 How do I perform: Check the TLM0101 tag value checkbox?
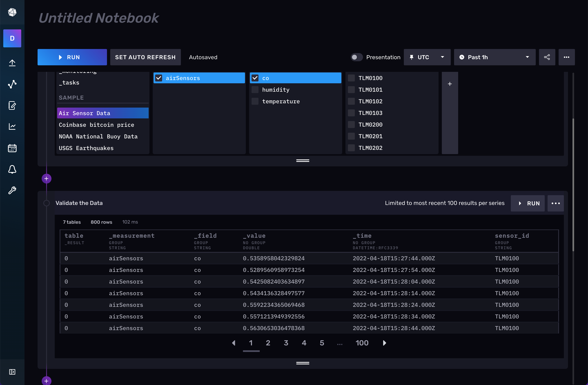(x=351, y=89)
